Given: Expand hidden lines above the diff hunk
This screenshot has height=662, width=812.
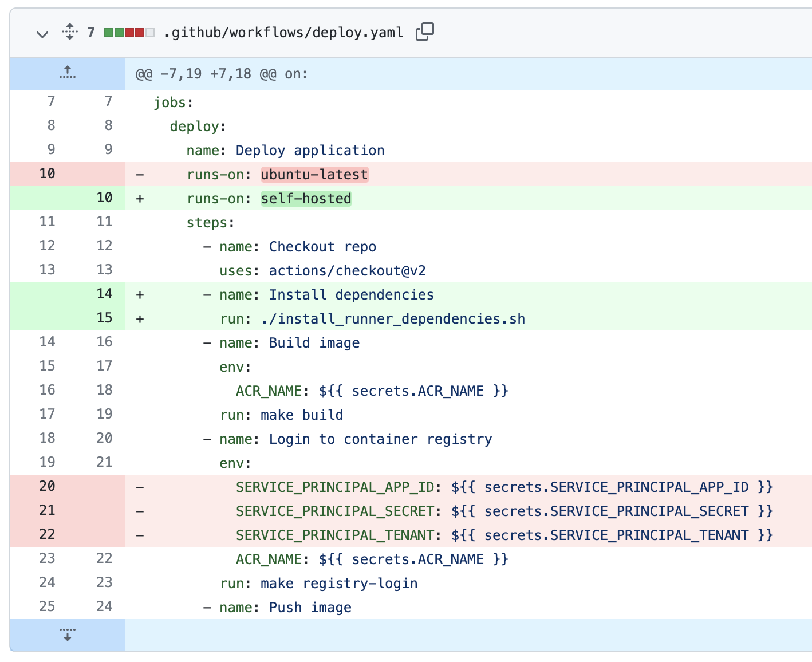Looking at the screenshot, I should point(67,73).
